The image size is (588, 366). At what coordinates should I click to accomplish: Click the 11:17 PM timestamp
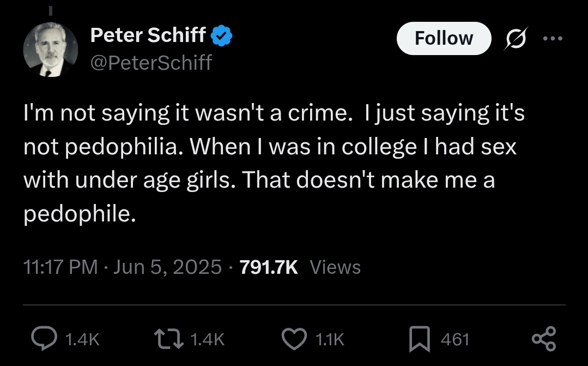tap(60, 267)
